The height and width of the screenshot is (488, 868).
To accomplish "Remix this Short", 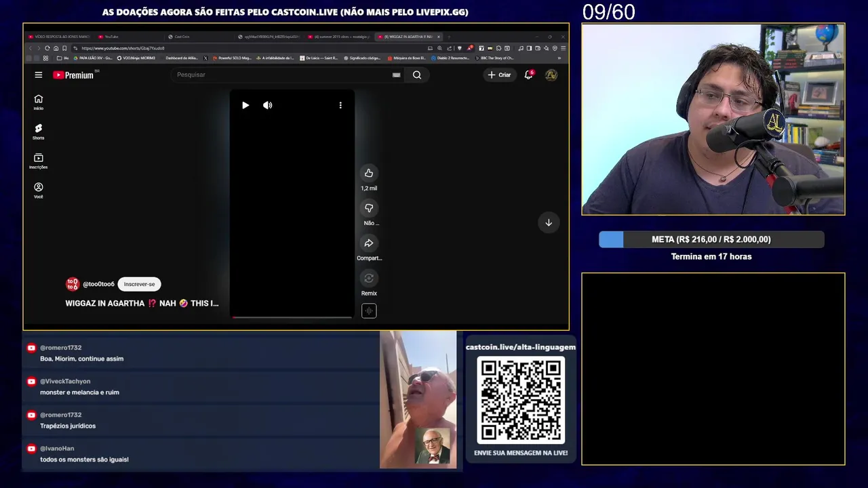I will coord(369,278).
